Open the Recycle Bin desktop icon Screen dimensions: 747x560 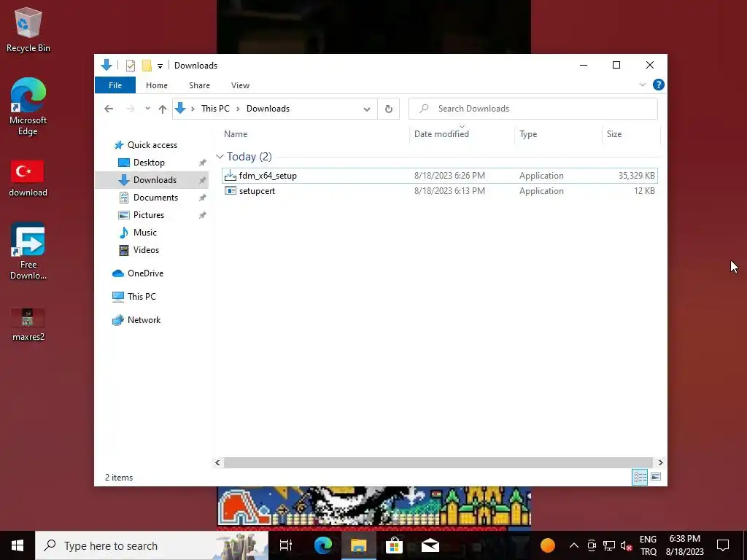coord(28,29)
